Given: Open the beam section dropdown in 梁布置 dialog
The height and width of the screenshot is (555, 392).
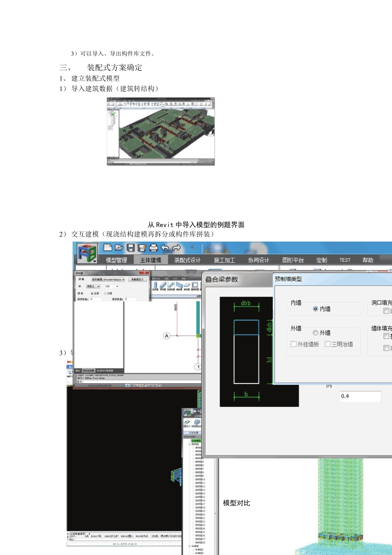Looking at the screenshot, I should tap(108, 280).
